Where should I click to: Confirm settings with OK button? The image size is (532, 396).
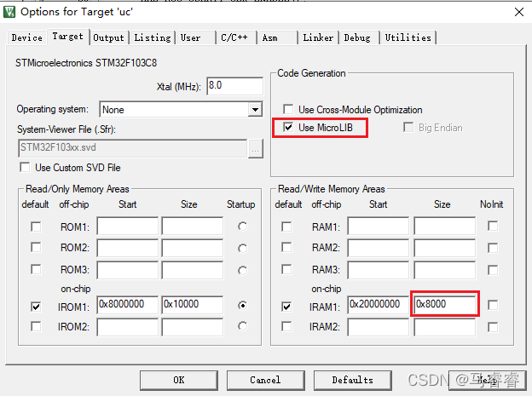(x=179, y=380)
